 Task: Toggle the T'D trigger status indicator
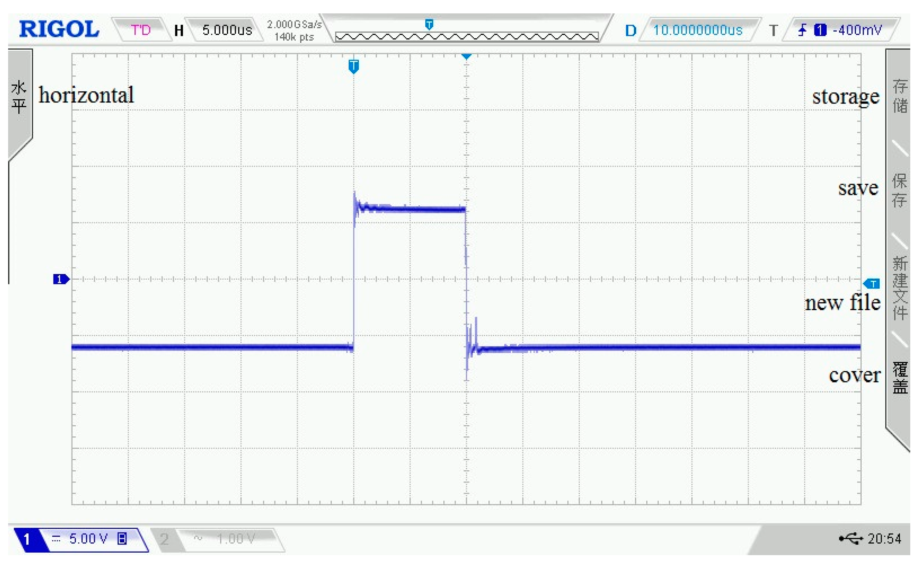(142, 30)
